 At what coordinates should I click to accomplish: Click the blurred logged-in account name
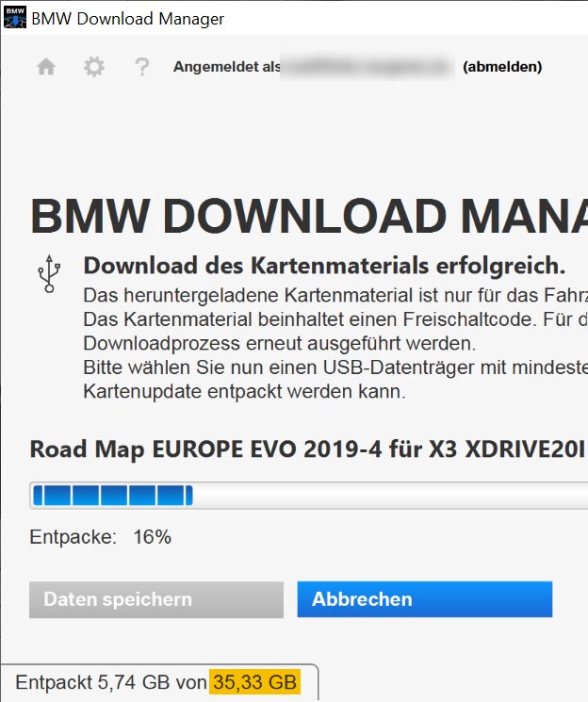pyautogui.click(x=367, y=67)
